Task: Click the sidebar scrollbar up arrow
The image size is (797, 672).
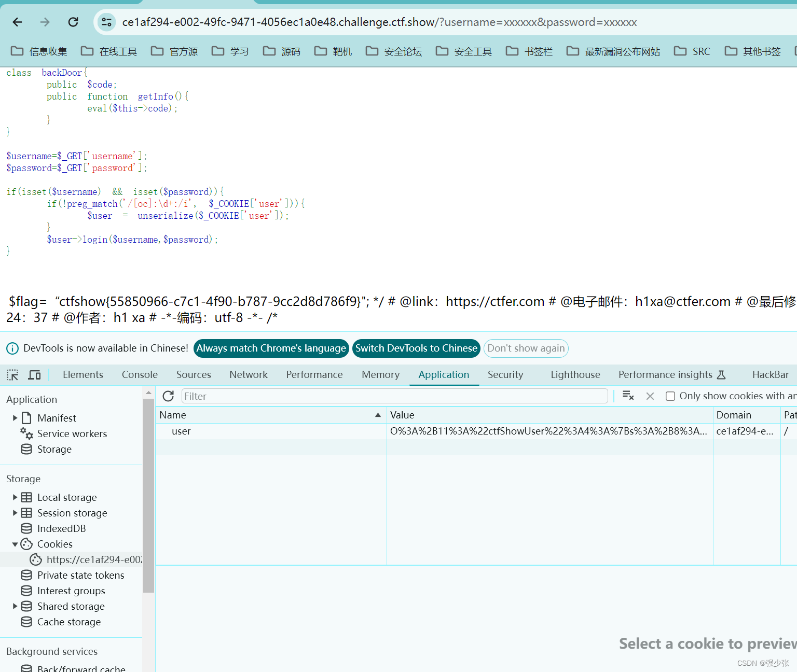Action: tap(148, 393)
